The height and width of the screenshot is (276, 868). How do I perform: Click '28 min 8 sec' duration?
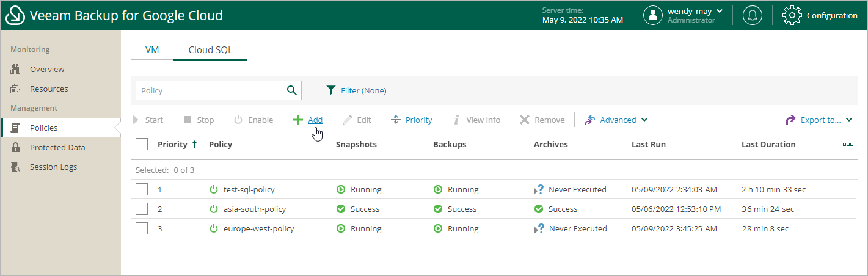pyautogui.click(x=765, y=229)
